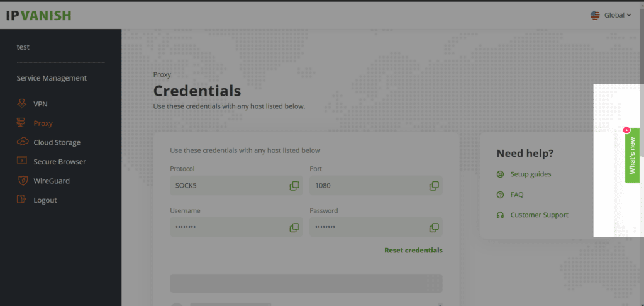Copy the masked password value

point(433,227)
